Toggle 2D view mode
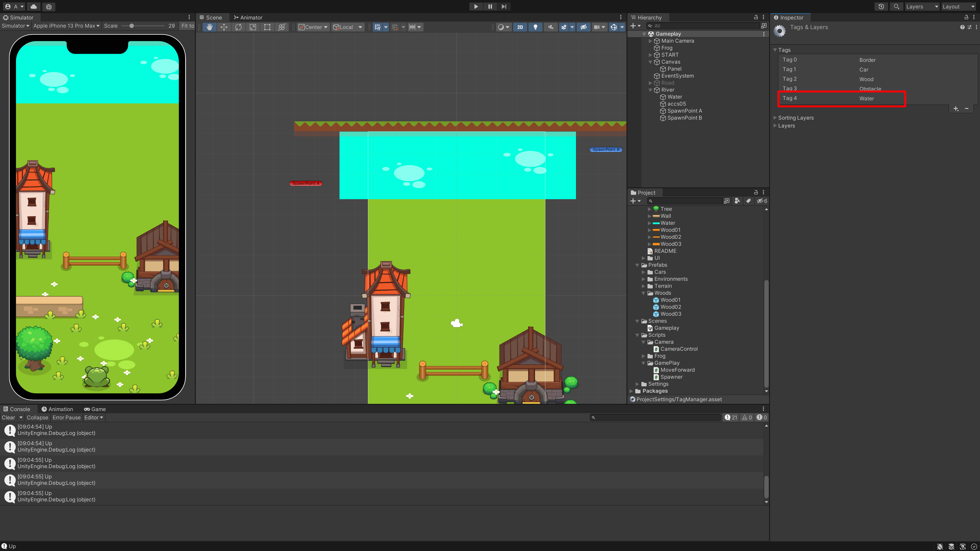This screenshot has width=980, height=551. point(520,27)
